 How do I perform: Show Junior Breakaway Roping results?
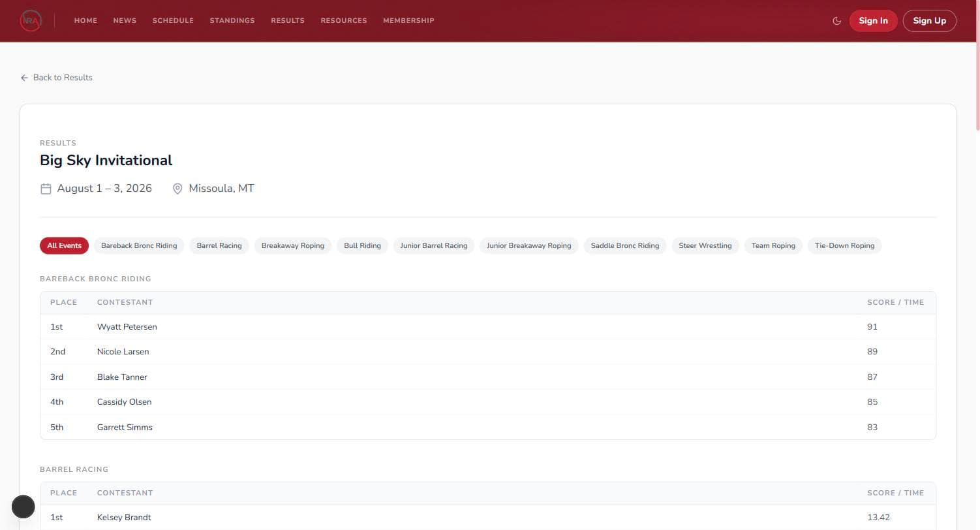[x=529, y=246]
